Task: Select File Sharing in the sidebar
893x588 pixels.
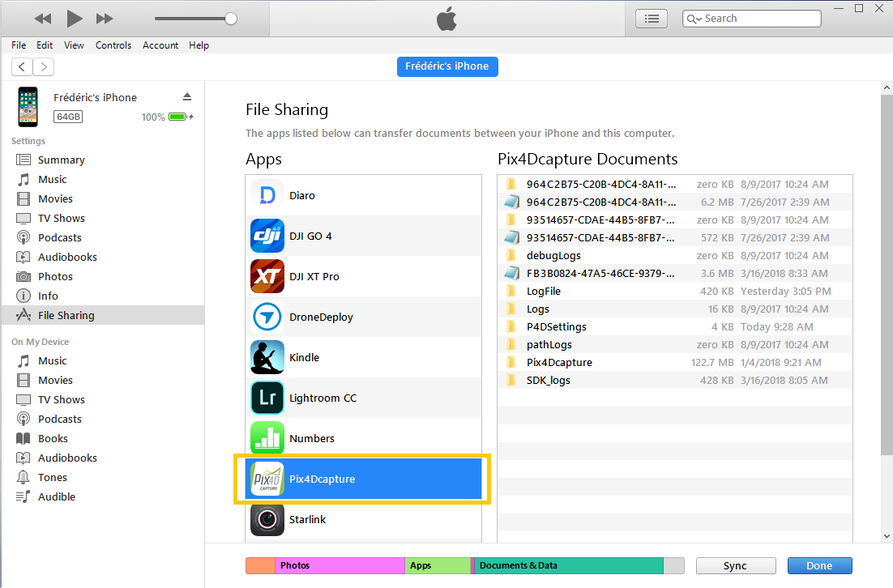Action: point(103,315)
